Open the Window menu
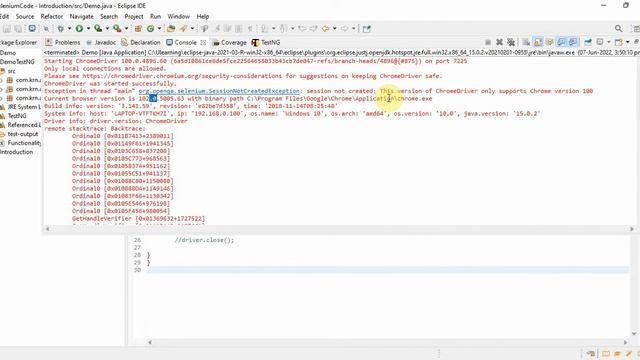Viewport: 640px width, 360px height. pos(179,16)
